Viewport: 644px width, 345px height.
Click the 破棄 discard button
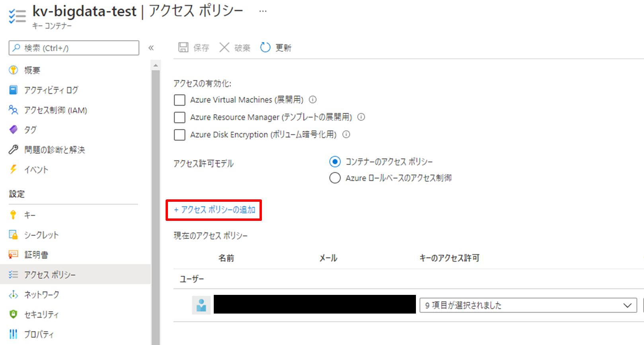coord(235,48)
